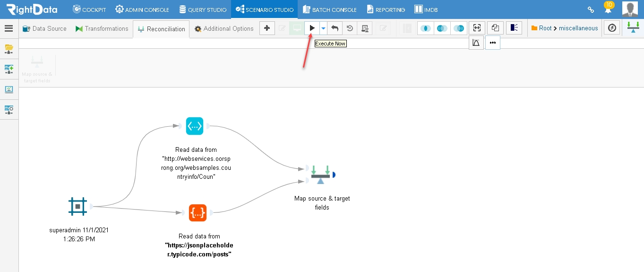Go to Batch Console

click(329, 9)
